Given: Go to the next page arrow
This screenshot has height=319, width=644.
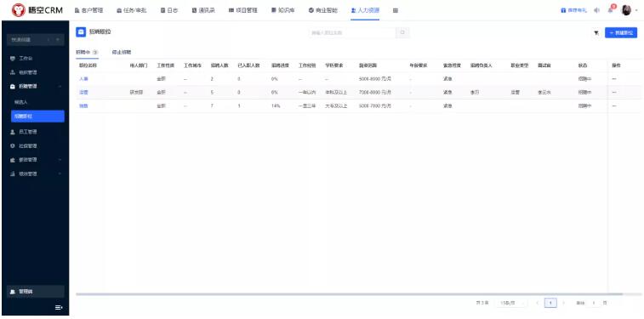Looking at the screenshot, I should [563, 303].
